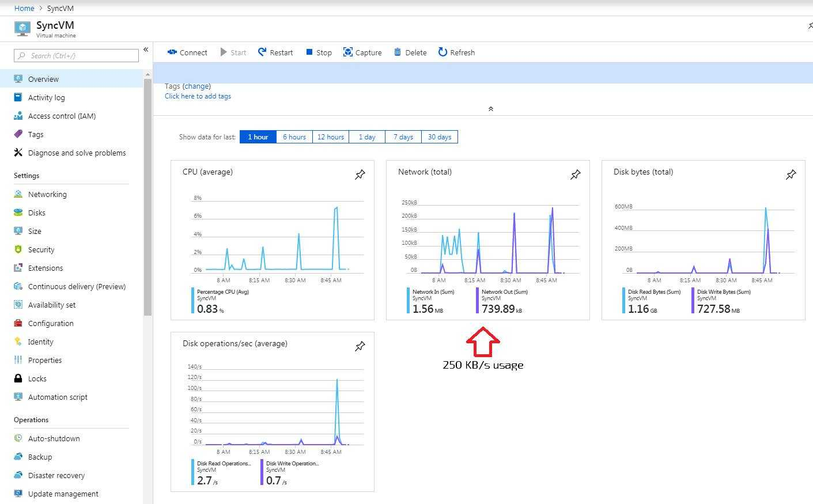Click the Size icon in sidebar
This screenshot has height=504, width=813.
[x=18, y=231]
